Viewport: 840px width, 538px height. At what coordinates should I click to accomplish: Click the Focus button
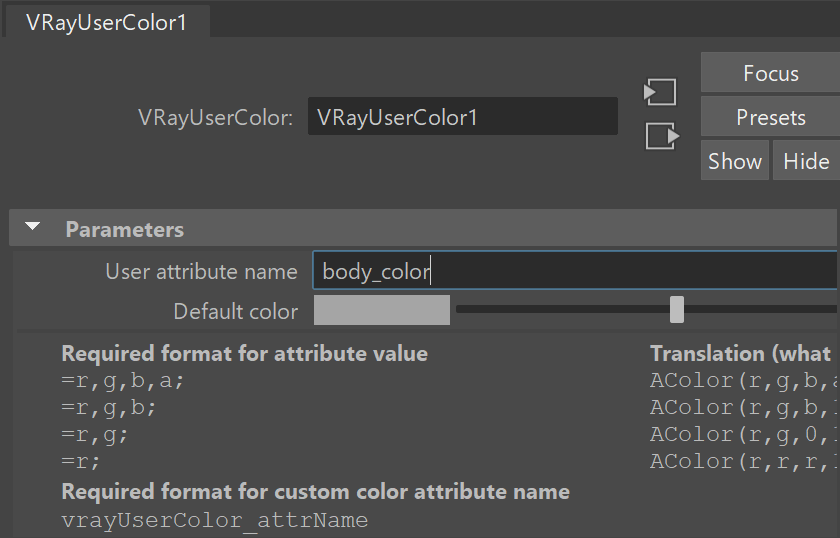tap(770, 73)
